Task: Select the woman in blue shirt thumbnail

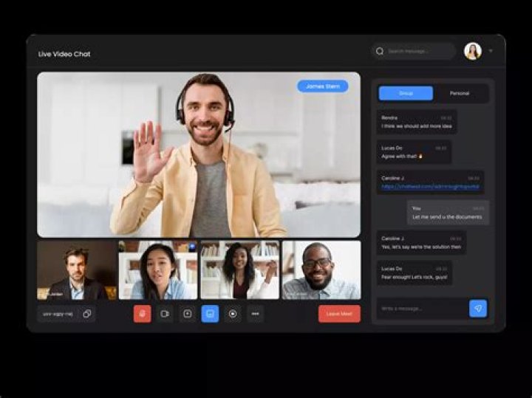Action: coord(158,270)
